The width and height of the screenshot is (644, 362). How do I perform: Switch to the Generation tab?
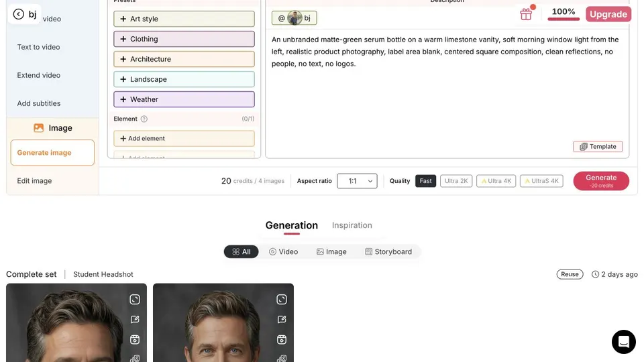pyautogui.click(x=292, y=225)
